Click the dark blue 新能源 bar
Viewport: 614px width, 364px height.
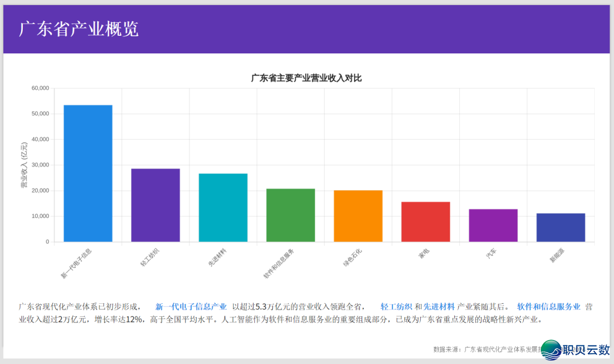[560, 227]
